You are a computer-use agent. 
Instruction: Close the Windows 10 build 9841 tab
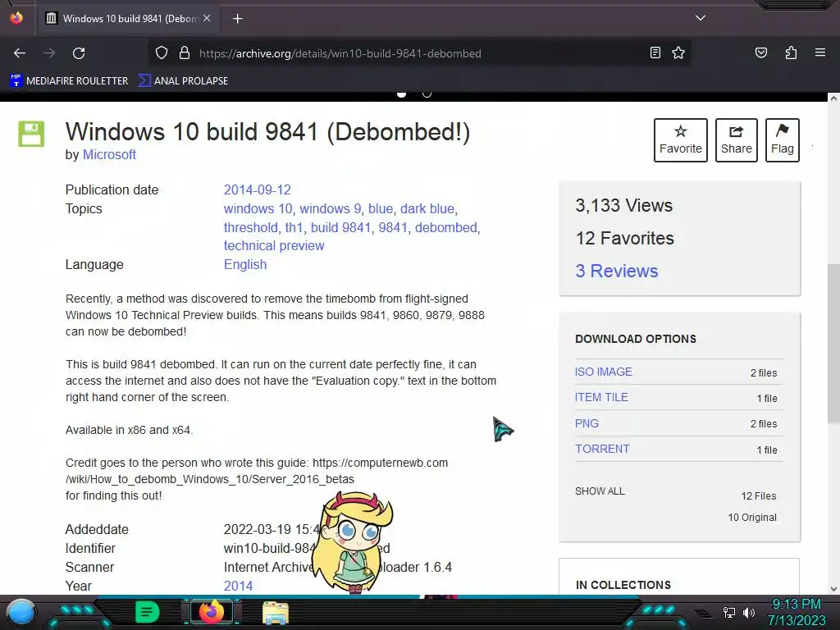(207, 18)
